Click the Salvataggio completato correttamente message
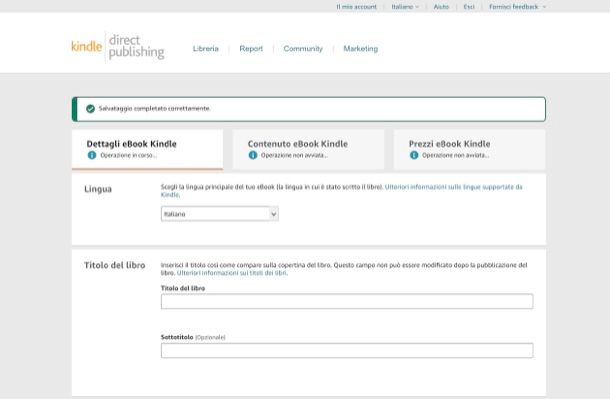Viewport: 610px width, 399px height. pos(154,108)
